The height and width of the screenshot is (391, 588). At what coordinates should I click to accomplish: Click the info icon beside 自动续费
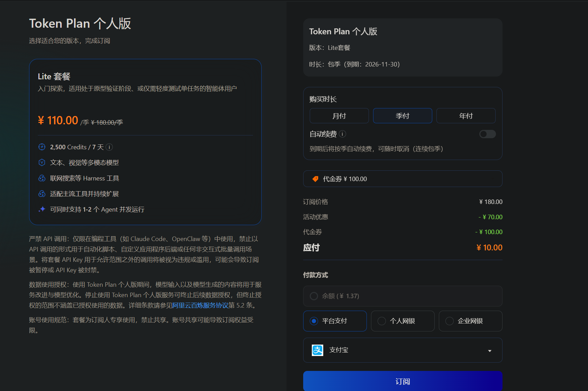coord(342,134)
